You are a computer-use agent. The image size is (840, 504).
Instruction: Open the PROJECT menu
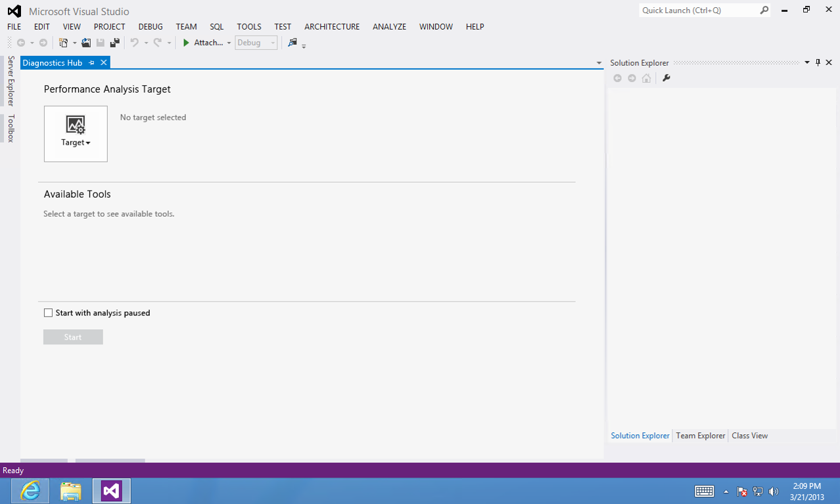(109, 27)
